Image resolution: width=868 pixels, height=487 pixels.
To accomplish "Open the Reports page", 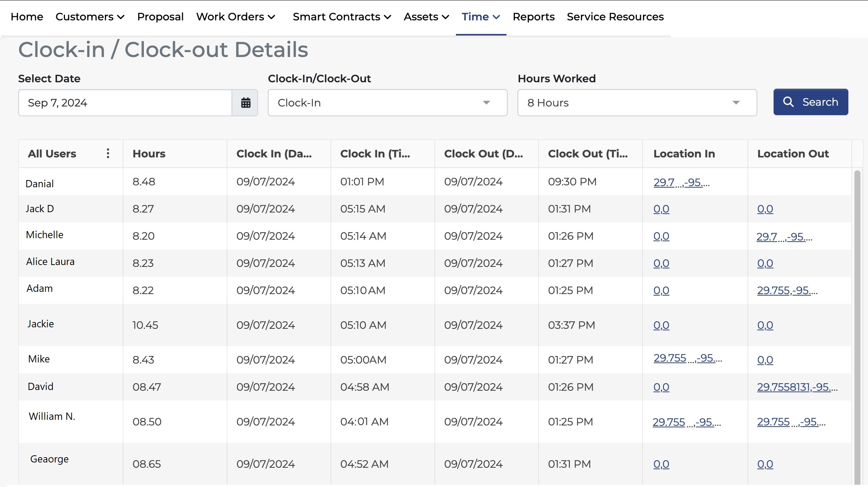I will (x=533, y=17).
